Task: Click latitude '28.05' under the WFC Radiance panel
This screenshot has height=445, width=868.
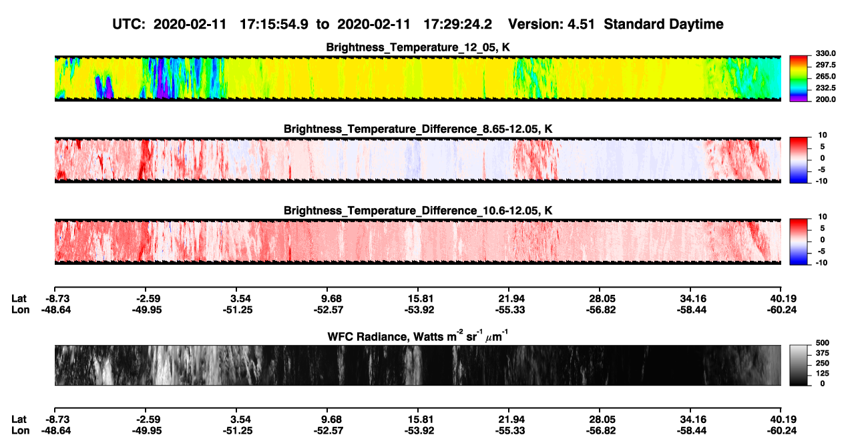Action: click(600, 419)
